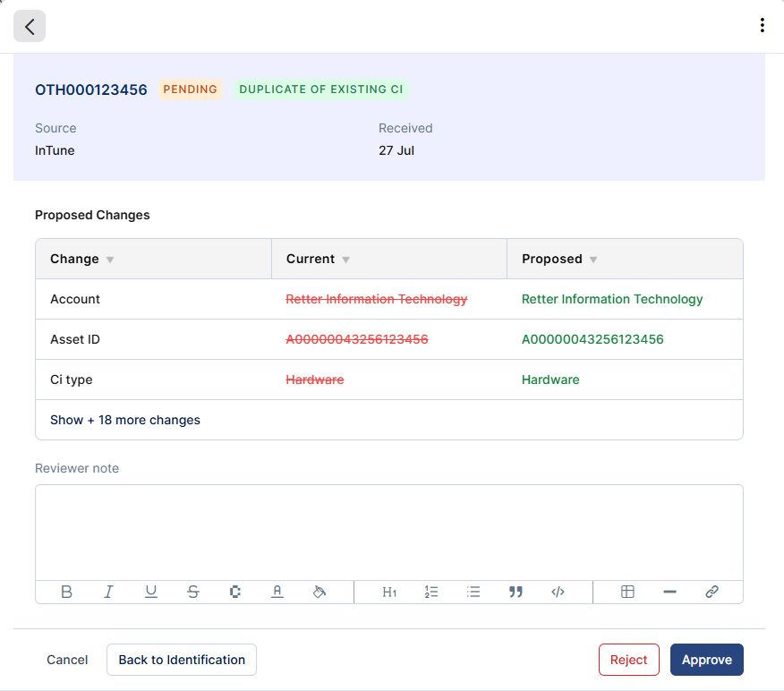Toggle bold formatting in reviewer note

coord(66,592)
